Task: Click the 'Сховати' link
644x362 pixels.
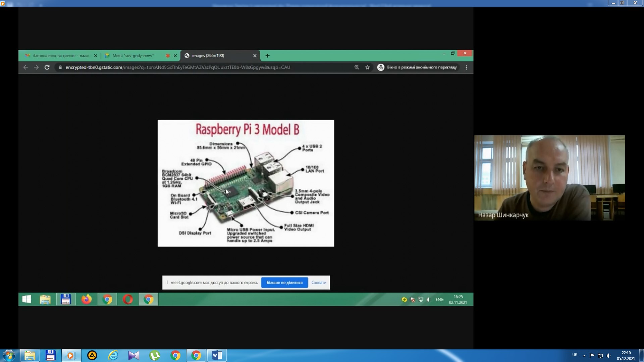Action: [x=319, y=283]
